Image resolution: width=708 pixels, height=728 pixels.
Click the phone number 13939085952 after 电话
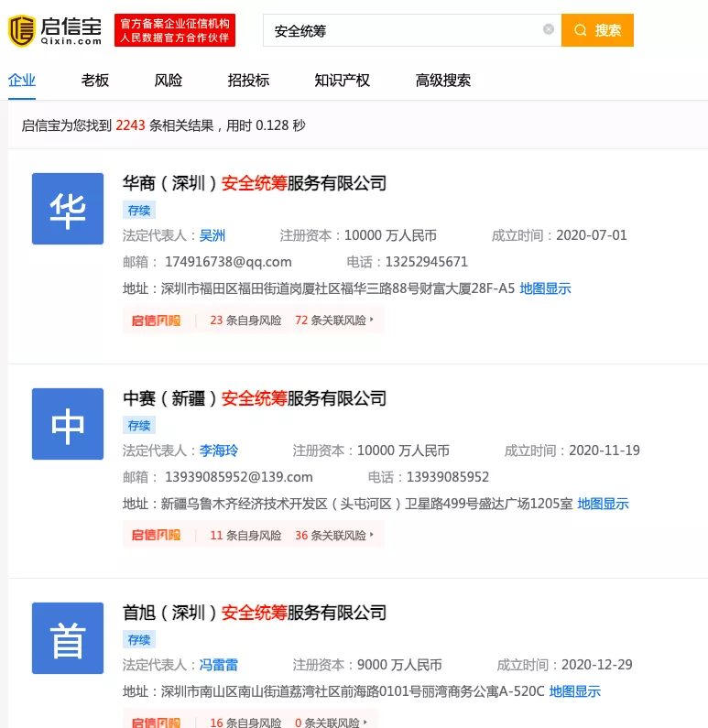coord(448,477)
